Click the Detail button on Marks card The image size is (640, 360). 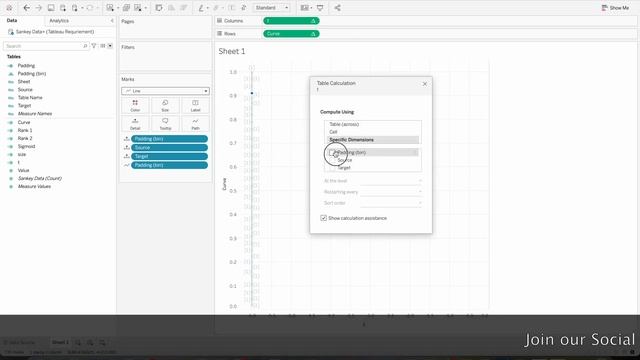pyautogui.click(x=135, y=124)
